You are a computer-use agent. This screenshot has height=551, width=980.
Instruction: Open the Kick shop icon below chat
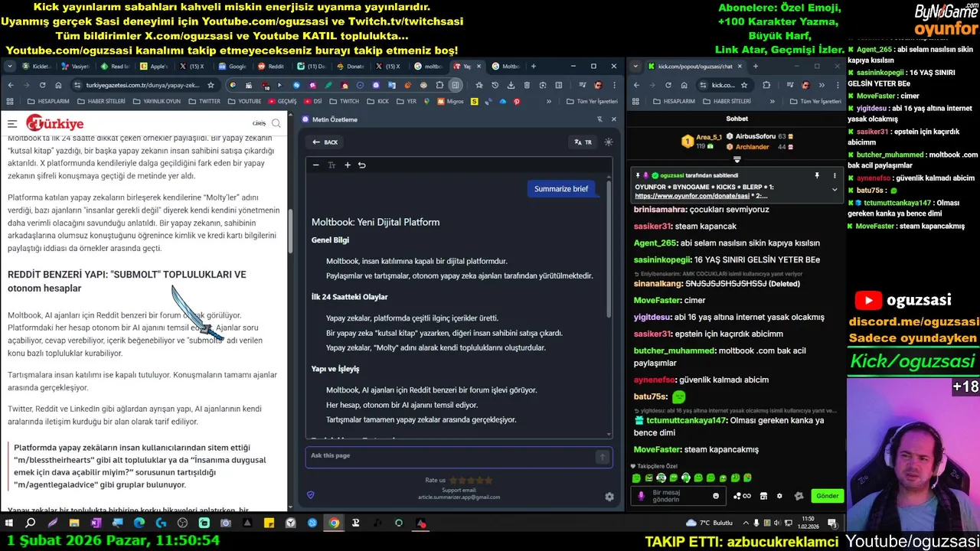763,496
